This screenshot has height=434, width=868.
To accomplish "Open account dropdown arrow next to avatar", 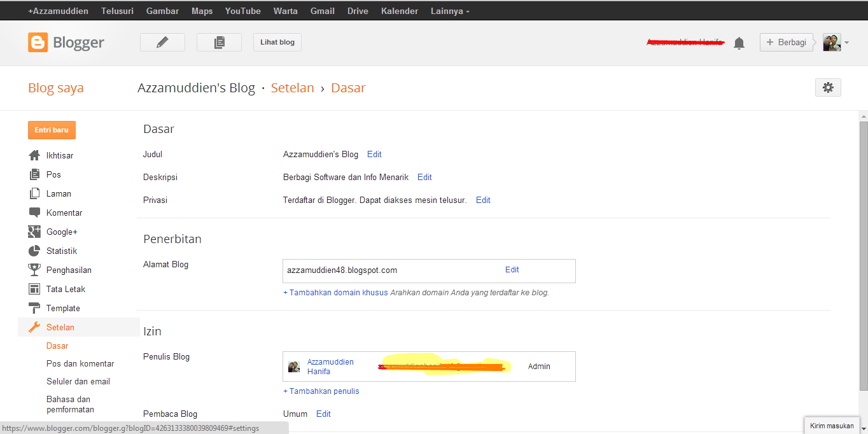I will [x=846, y=43].
